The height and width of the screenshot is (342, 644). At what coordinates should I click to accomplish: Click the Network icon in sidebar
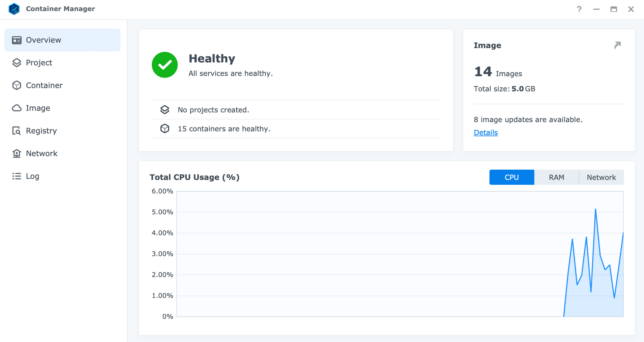pyautogui.click(x=17, y=153)
